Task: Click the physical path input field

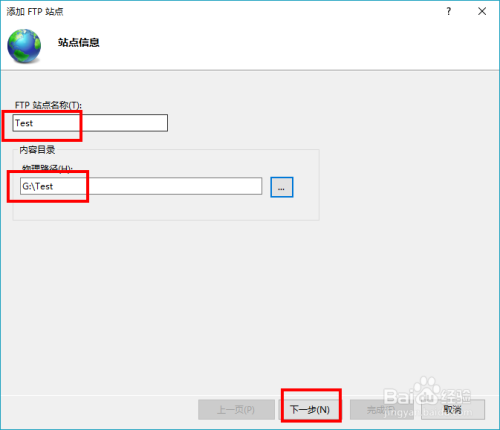Action: [x=141, y=186]
